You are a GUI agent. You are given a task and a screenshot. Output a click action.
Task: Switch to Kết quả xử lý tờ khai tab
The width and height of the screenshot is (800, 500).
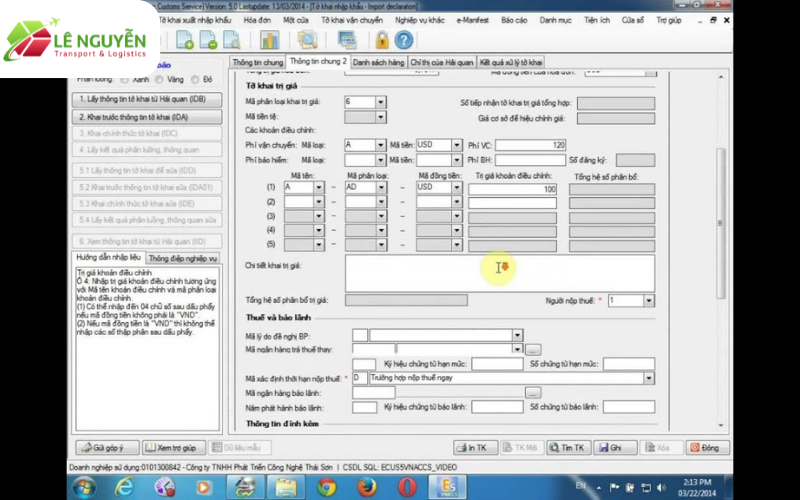click(511, 62)
